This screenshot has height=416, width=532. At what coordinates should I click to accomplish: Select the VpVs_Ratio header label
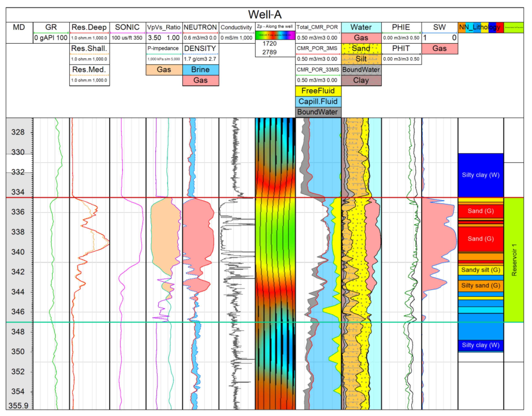coord(164,27)
